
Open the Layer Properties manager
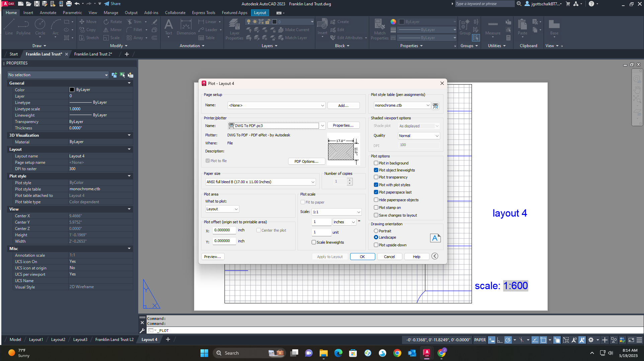pyautogui.click(x=234, y=29)
